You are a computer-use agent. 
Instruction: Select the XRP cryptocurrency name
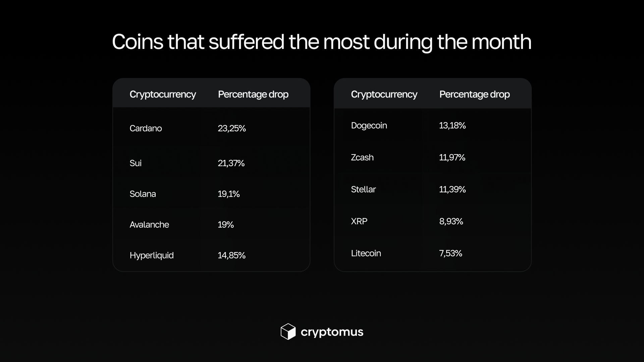pos(359,221)
